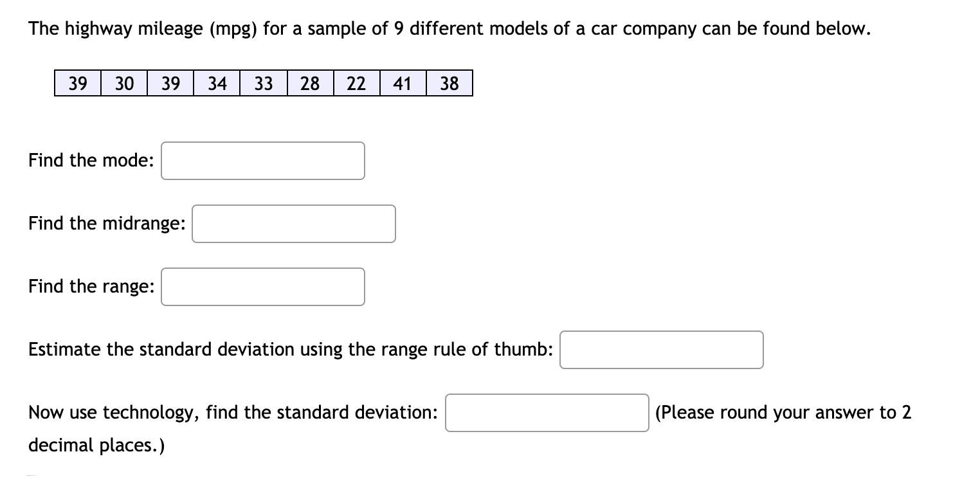Select the table cell containing 33
Viewport: 980px width, 490px height.
click(262, 83)
